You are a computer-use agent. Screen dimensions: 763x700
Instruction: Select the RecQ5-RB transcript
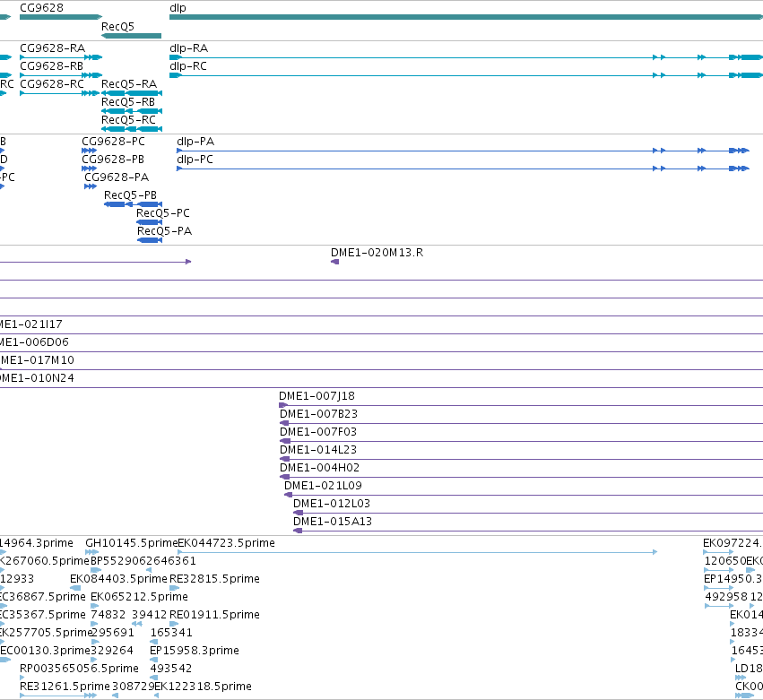pos(132,111)
